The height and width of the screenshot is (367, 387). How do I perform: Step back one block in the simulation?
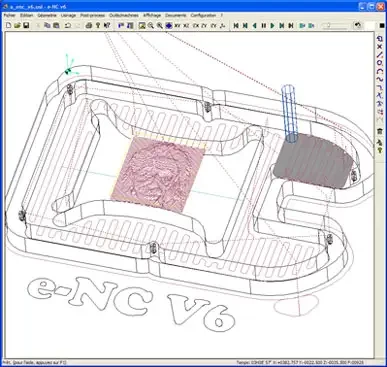pyautogui.click(x=245, y=25)
